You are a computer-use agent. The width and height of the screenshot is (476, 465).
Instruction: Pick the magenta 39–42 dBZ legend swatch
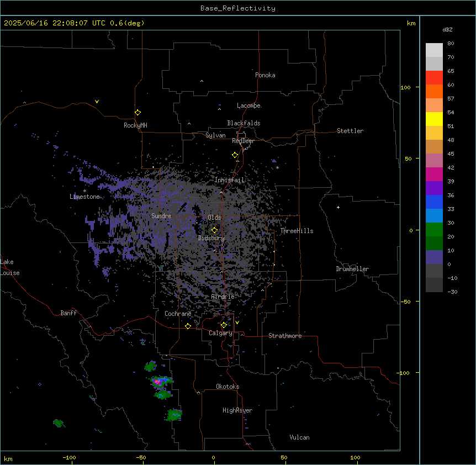[434, 174]
